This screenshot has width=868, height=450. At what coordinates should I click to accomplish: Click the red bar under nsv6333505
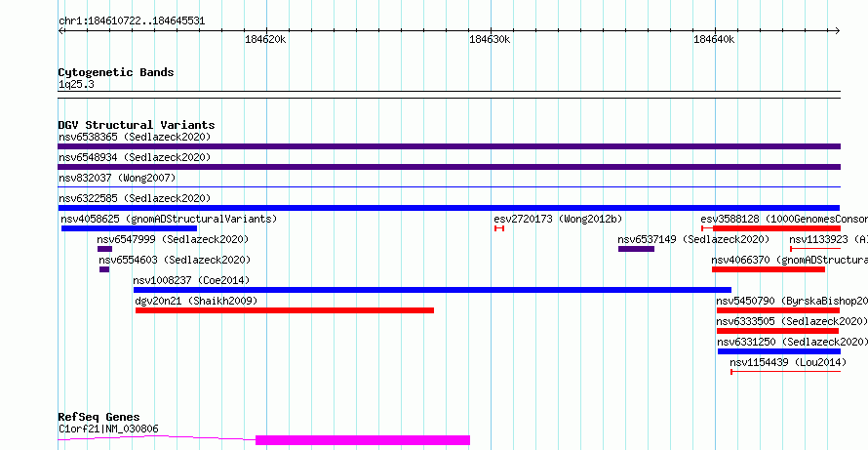point(778,331)
